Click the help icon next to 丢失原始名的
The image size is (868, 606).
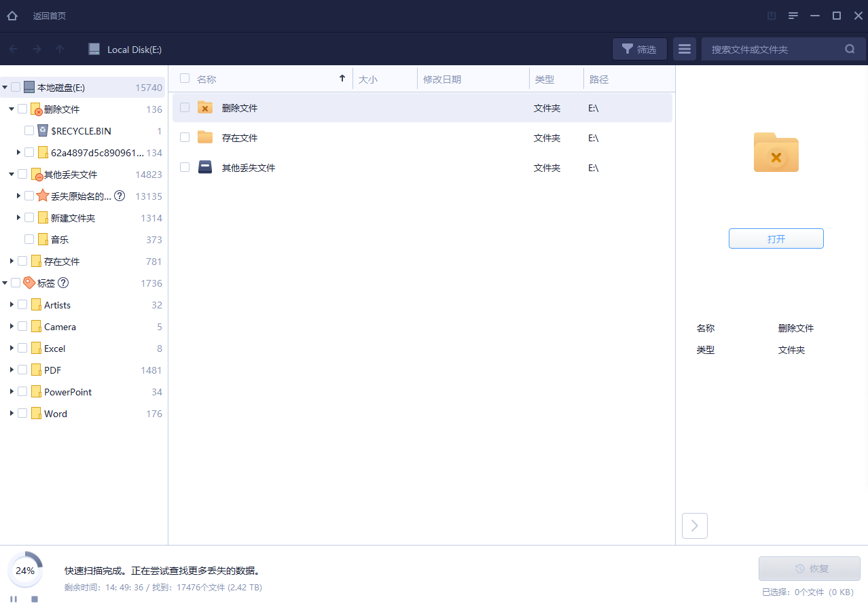pos(120,196)
